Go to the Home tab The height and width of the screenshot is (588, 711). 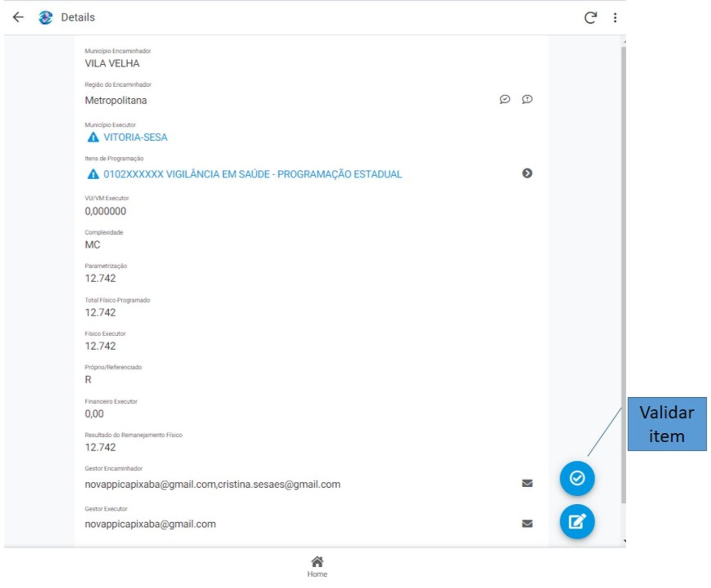pyautogui.click(x=317, y=566)
